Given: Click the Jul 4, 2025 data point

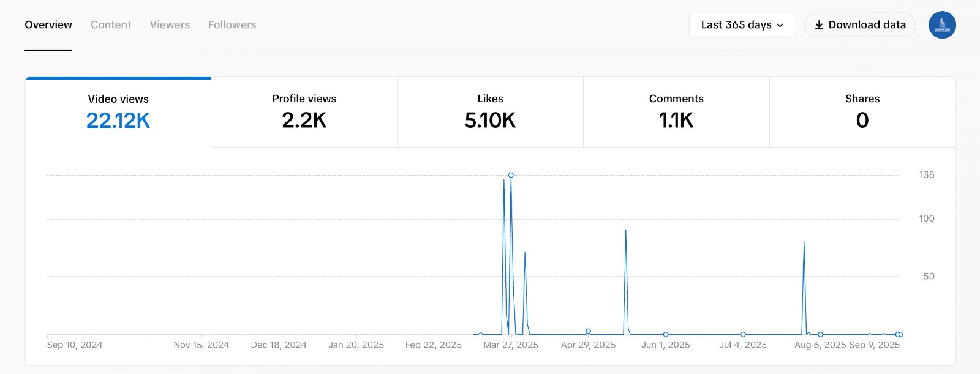Looking at the screenshot, I should click(743, 335).
